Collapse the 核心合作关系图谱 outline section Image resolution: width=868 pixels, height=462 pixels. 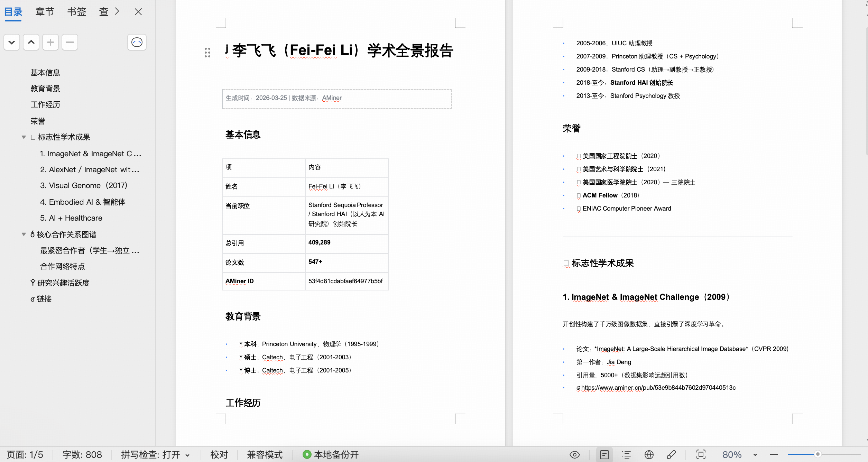tap(24, 234)
